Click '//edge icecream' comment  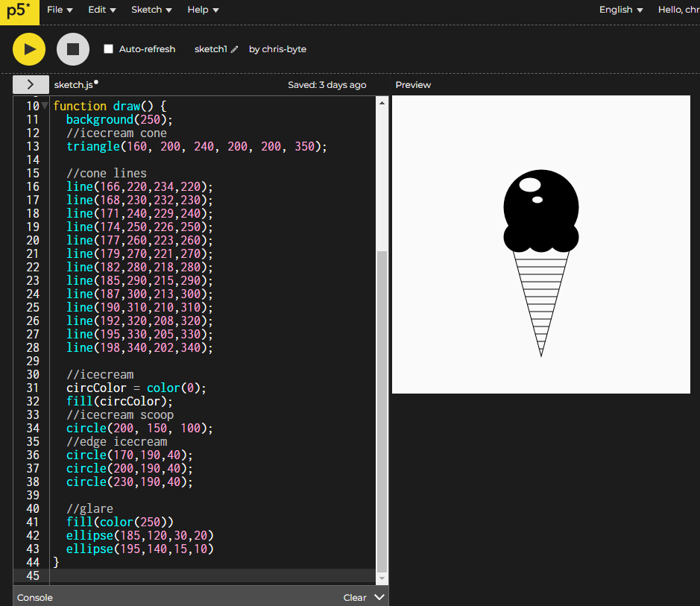tap(116, 441)
